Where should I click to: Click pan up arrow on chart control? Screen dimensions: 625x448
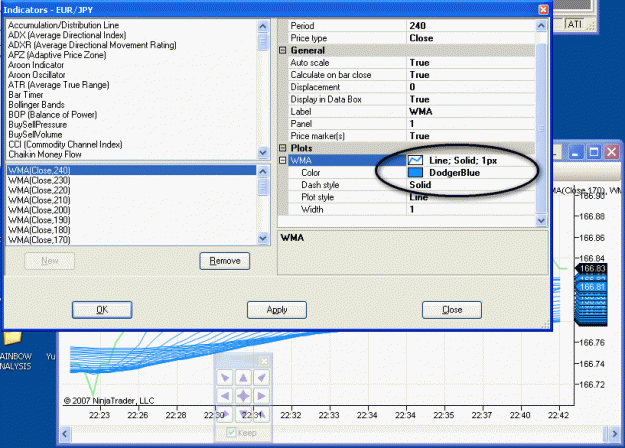click(243, 377)
